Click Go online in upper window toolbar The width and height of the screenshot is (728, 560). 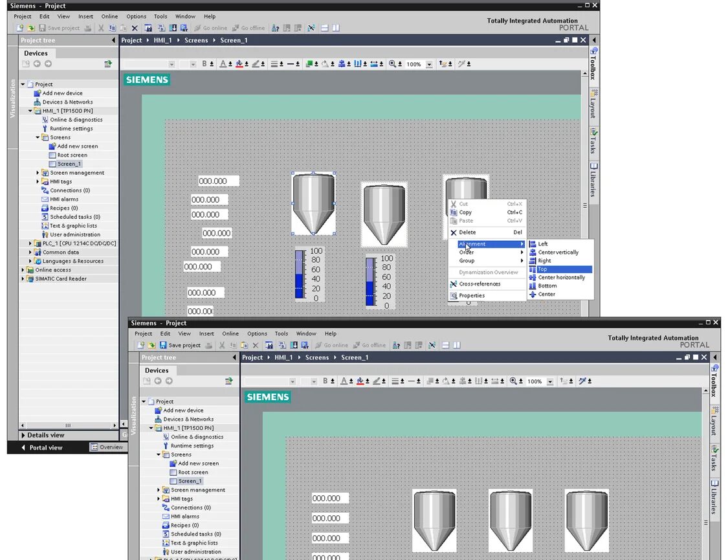[x=210, y=28]
